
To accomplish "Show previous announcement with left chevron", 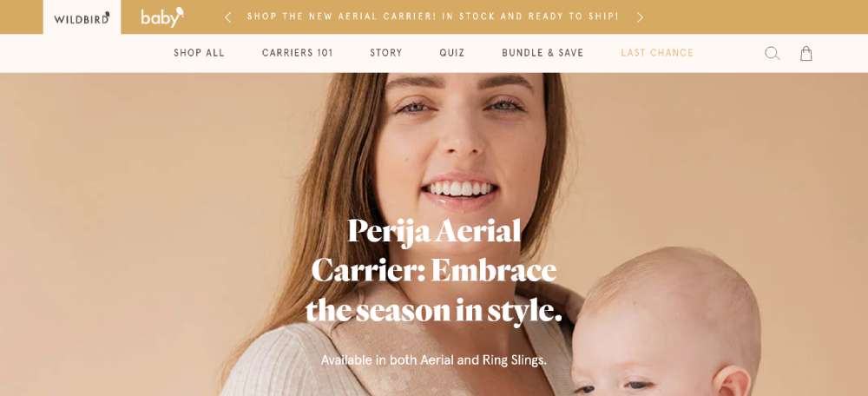I will 227,17.
